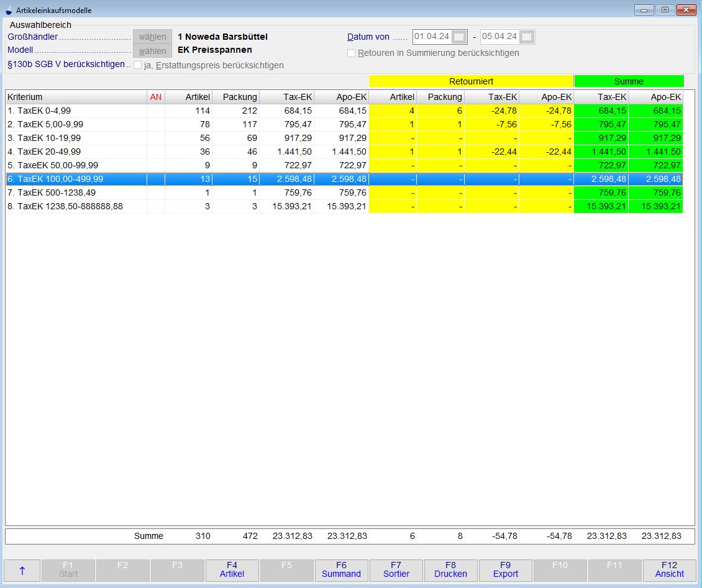Select row 8. TaxEK 1238,50-888888,88

coord(76,206)
